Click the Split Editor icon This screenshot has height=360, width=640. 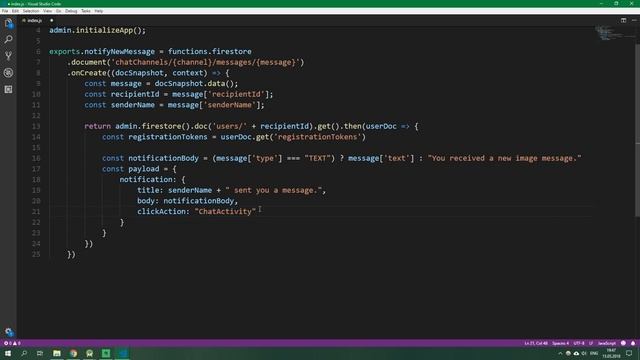coord(623,20)
